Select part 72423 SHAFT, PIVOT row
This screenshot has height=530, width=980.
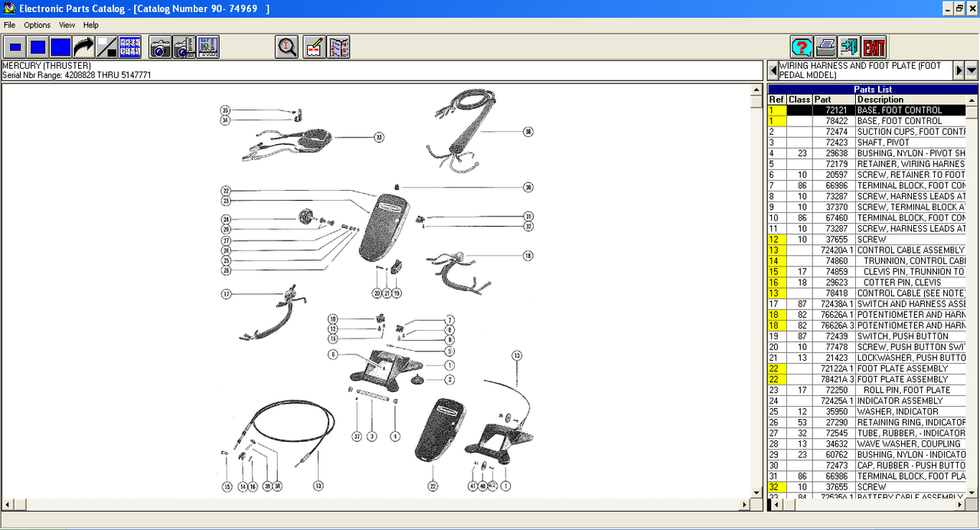(x=867, y=142)
